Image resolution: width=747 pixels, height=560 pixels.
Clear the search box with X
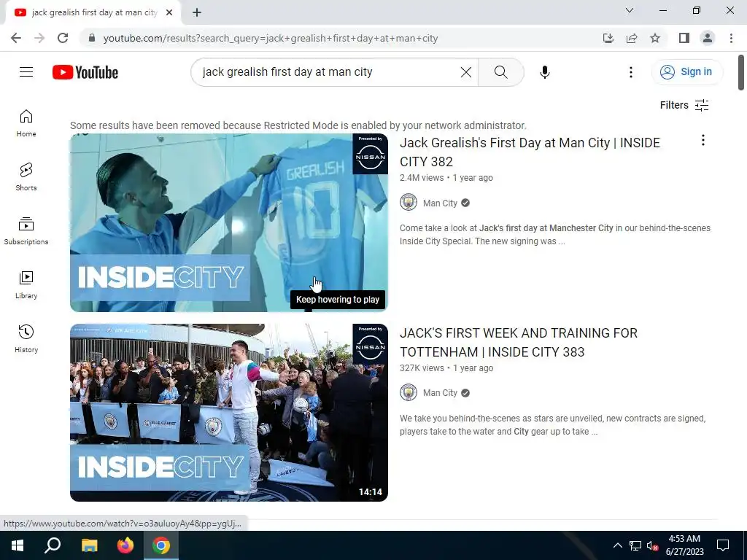466,72
